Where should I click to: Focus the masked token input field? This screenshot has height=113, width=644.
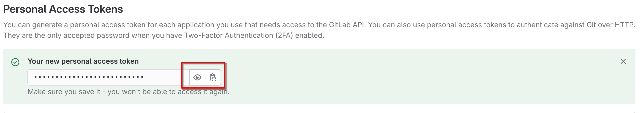tap(108, 77)
